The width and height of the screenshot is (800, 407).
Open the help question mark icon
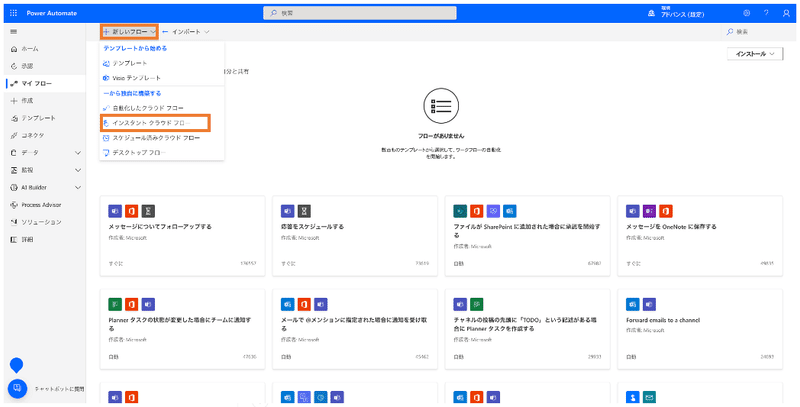coord(766,13)
